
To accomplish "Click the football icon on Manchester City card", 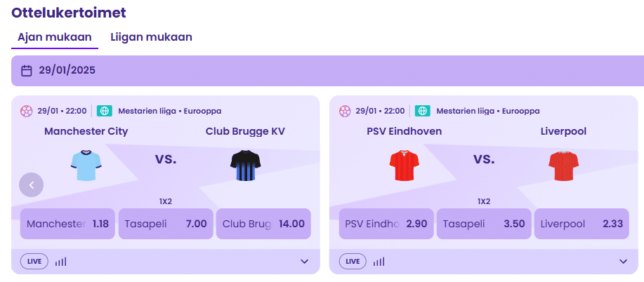I will point(26,111).
